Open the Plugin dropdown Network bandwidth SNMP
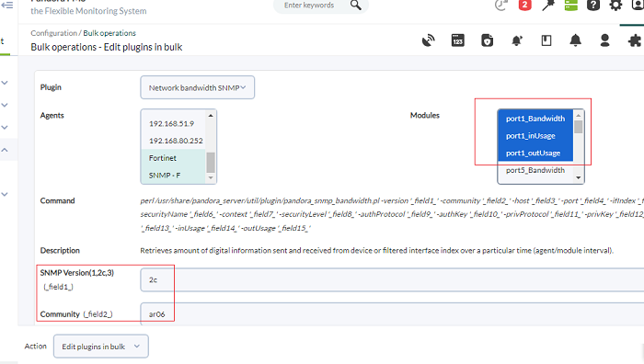This screenshot has width=644, height=364. [x=197, y=87]
